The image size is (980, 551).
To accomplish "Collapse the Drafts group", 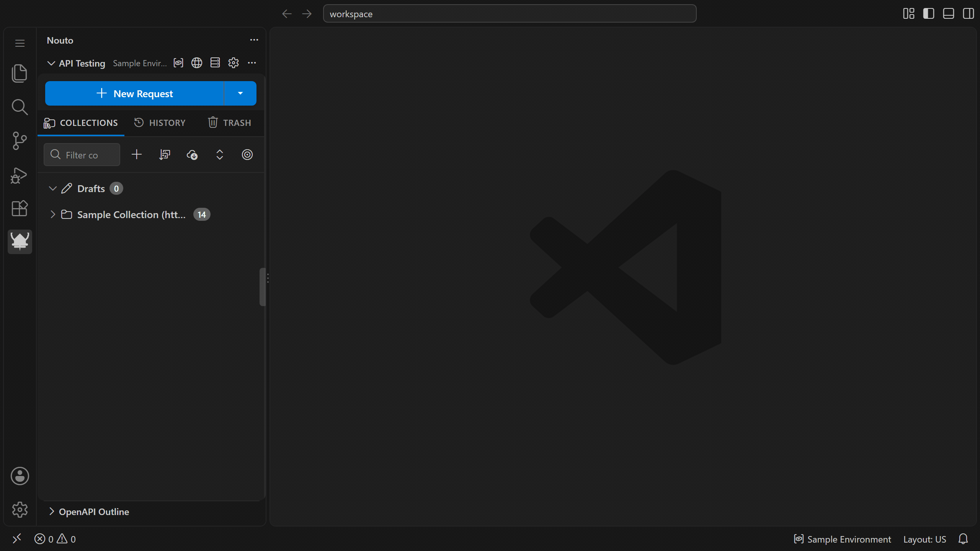I will 53,189.
